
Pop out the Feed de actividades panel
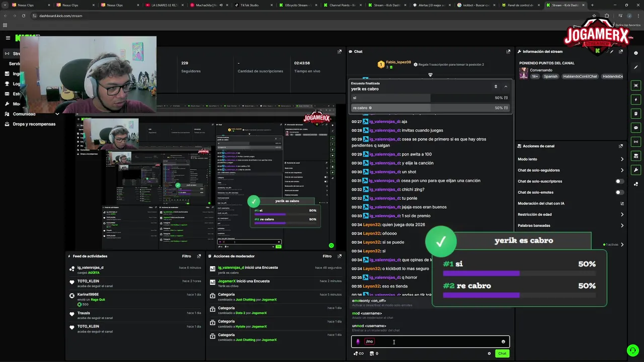[199, 256]
